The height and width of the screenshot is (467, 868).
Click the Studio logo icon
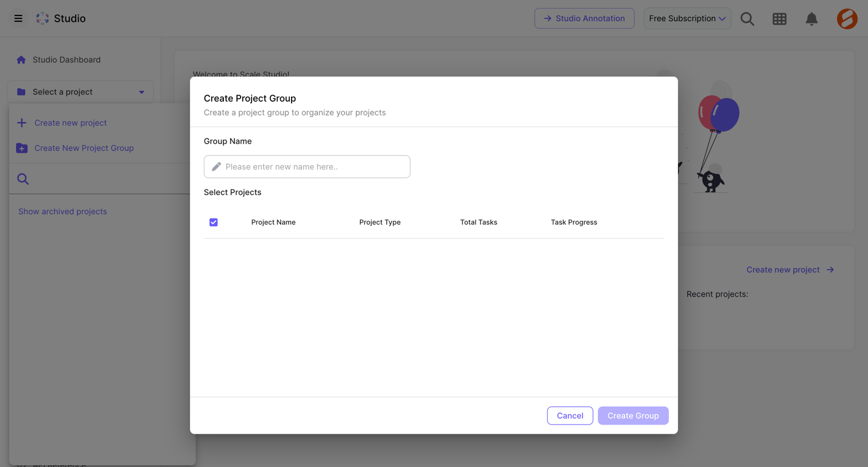[x=42, y=18]
